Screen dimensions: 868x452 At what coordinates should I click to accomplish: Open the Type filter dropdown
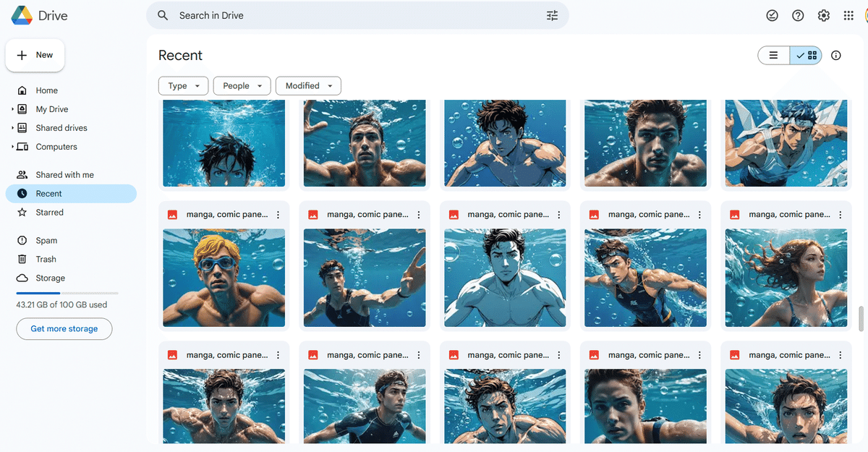coord(183,86)
